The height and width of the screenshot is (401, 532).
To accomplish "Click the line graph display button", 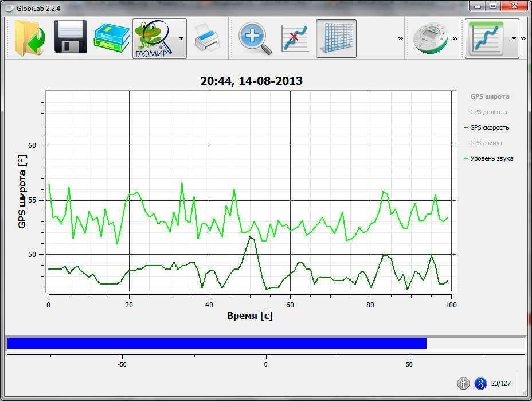I will coord(484,38).
